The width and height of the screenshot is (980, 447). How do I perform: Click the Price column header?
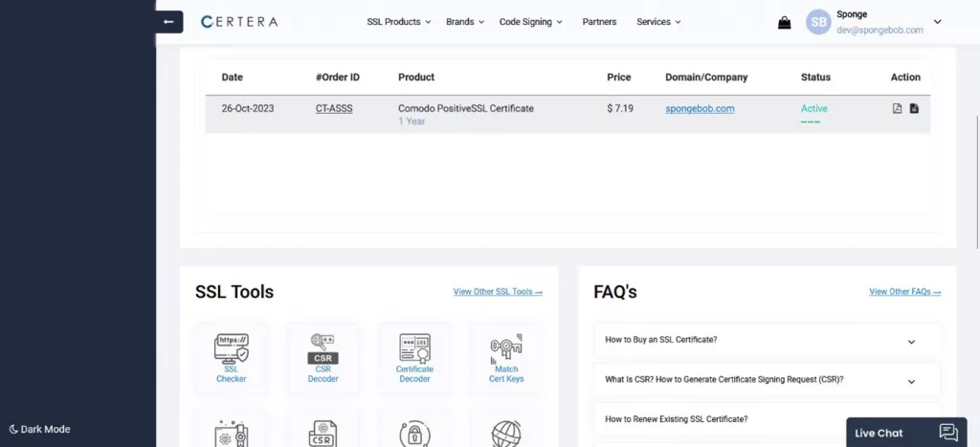click(619, 78)
